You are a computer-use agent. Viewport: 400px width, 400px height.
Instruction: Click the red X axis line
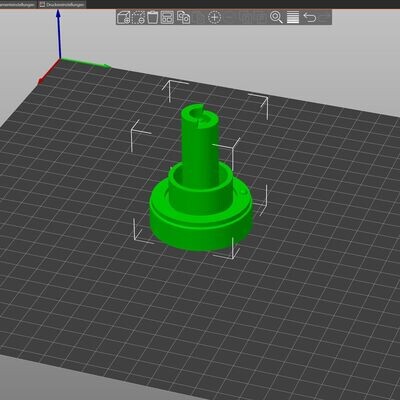point(48,72)
